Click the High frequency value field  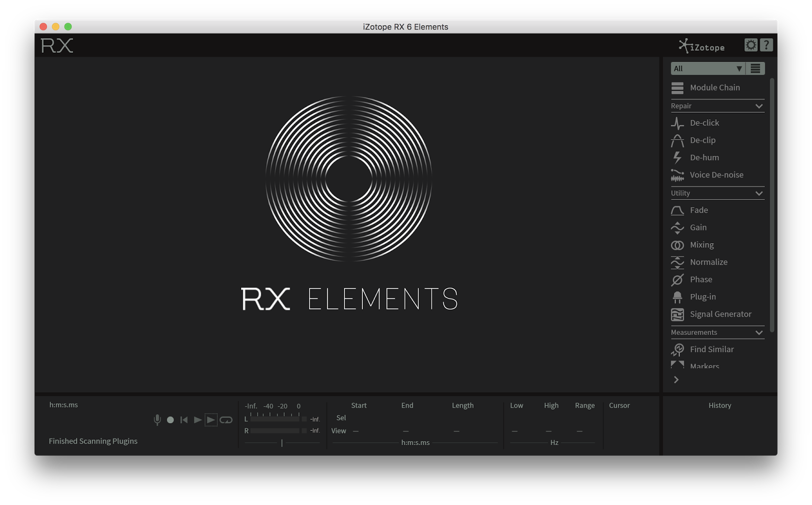(549, 431)
